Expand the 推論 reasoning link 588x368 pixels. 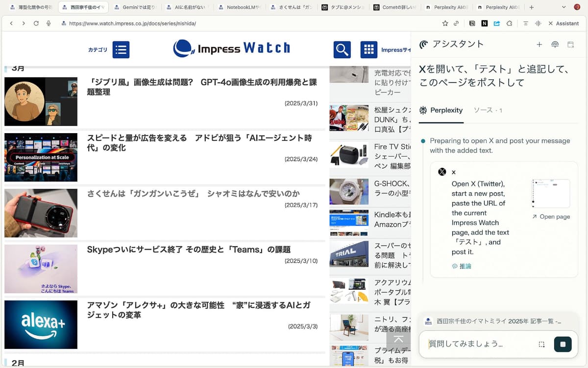[462, 266]
